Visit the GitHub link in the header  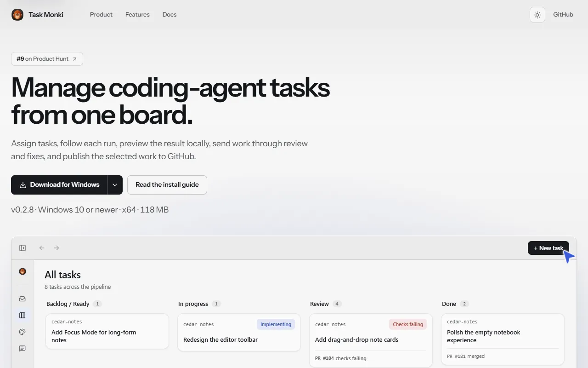tap(563, 15)
